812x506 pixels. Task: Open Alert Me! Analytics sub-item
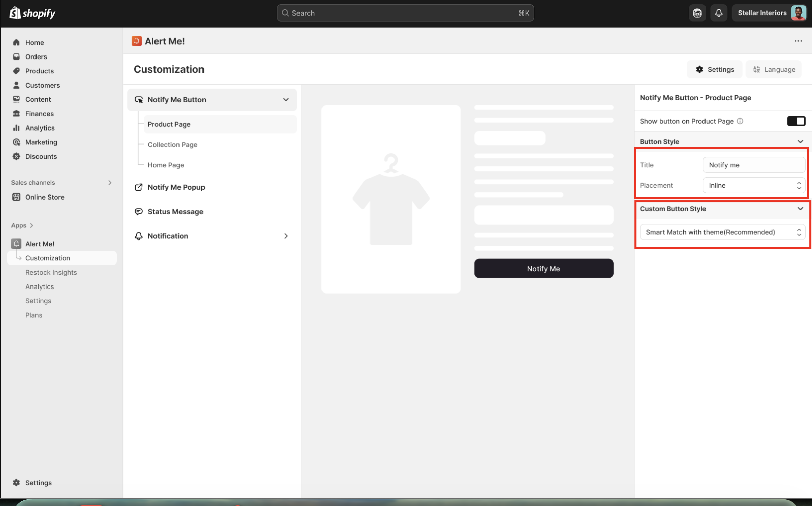tap(40, 286)
